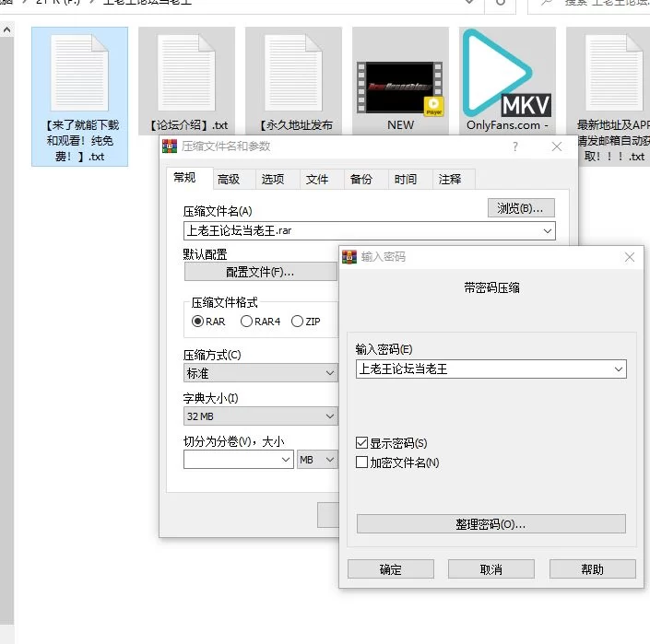Image resolution: width=650 pixels, height=644 pixels.
Task: Click 取消 in the password dialog
Action: point(491,569)
